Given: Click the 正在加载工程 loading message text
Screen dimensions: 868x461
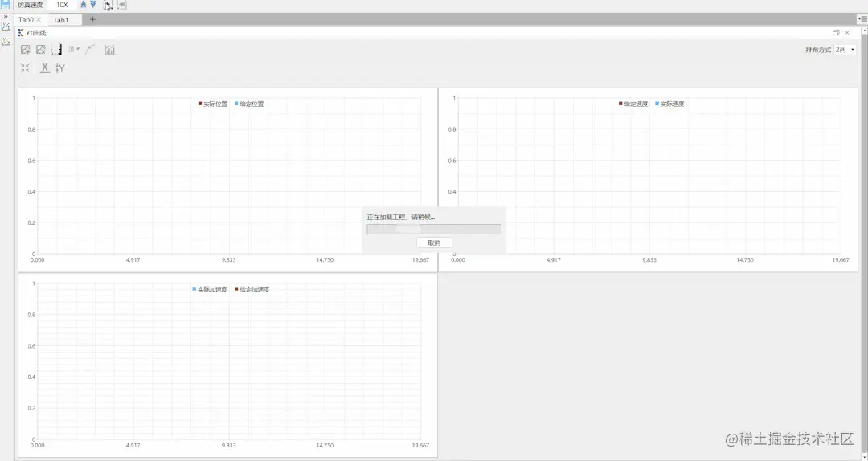Looking at the screenshot, I should (x=401, y=218).
